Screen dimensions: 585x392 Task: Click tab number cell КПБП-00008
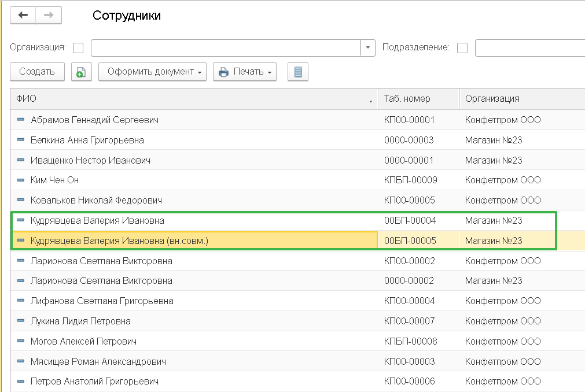pos(410,341)
